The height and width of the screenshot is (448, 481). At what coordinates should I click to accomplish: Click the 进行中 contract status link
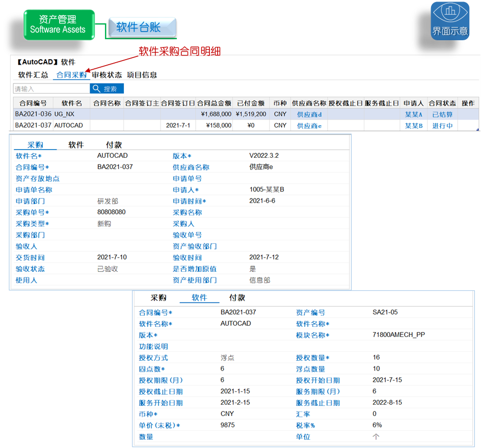tap(442, 126)
